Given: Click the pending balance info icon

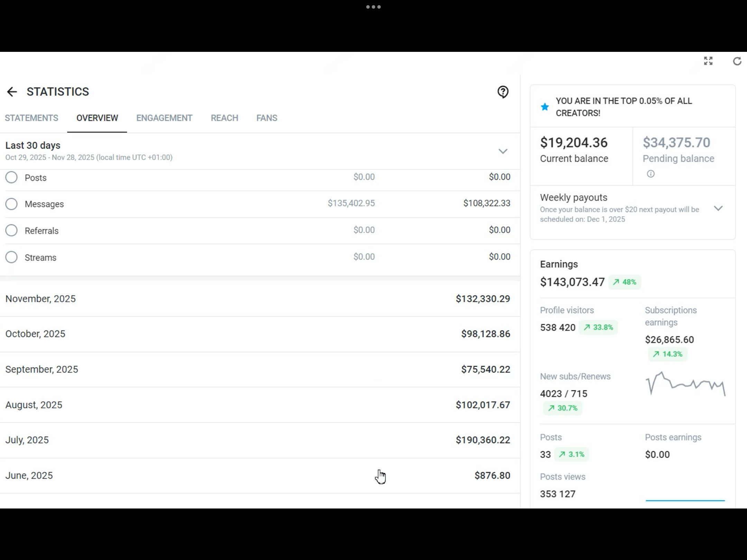Looking at the screenshot, I should click(651, 174).
